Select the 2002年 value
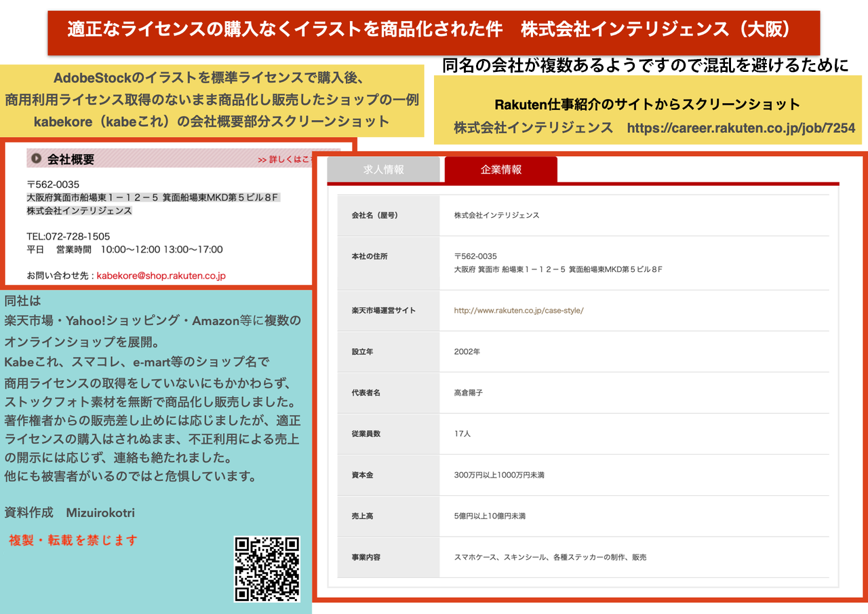 click(x=467, y=352)
